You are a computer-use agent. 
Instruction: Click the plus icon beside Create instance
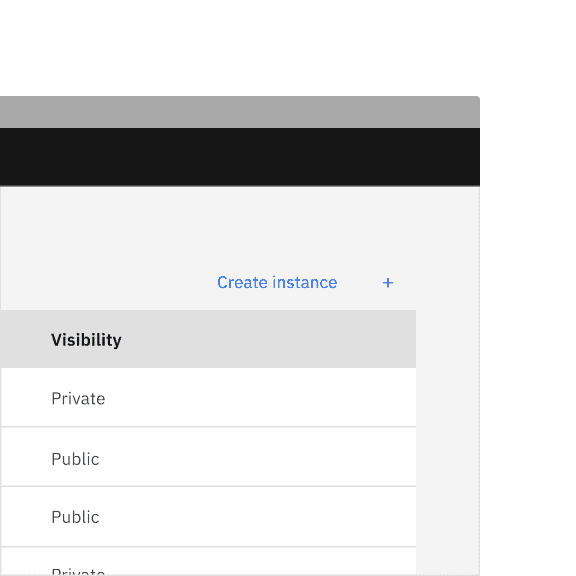coord(388,282)
